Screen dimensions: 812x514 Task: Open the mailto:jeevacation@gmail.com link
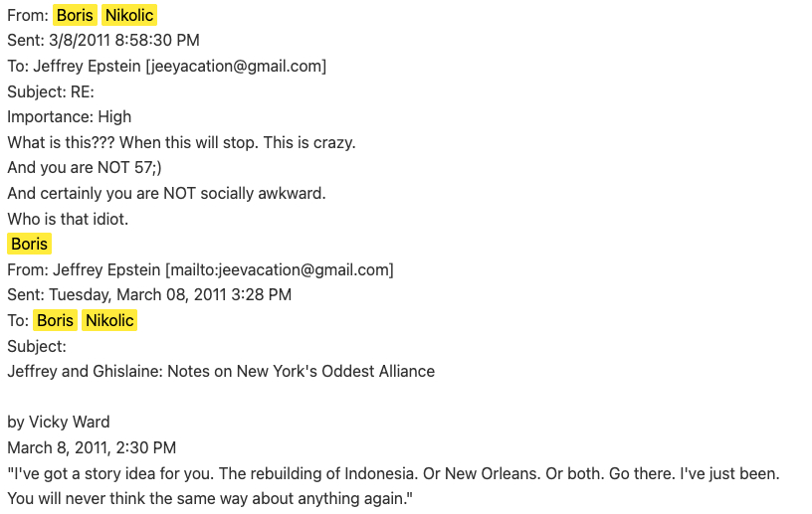coord(280,269)
